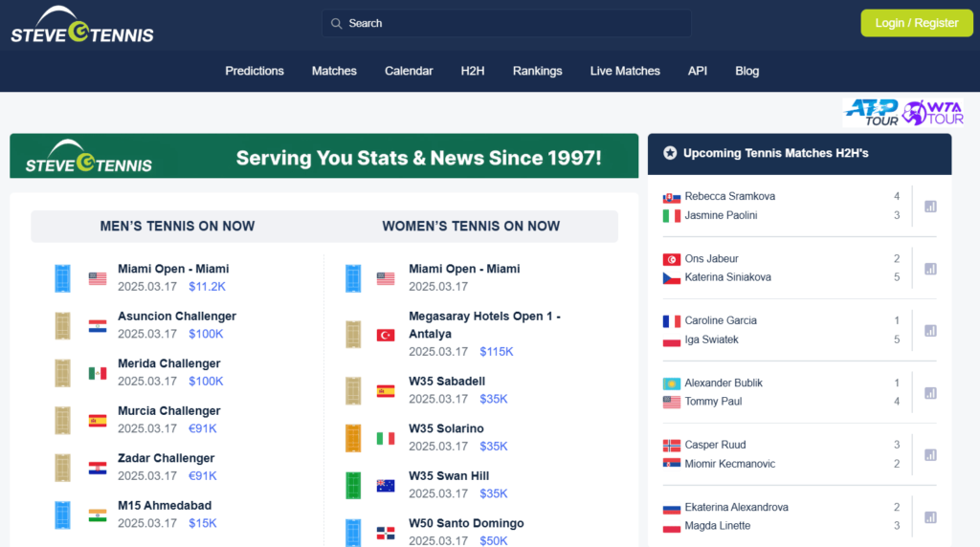The height and width of the screenshot is (547, 980).
Task: Click the court icon beside Megasaray Hotels Open
Action: 353,335
